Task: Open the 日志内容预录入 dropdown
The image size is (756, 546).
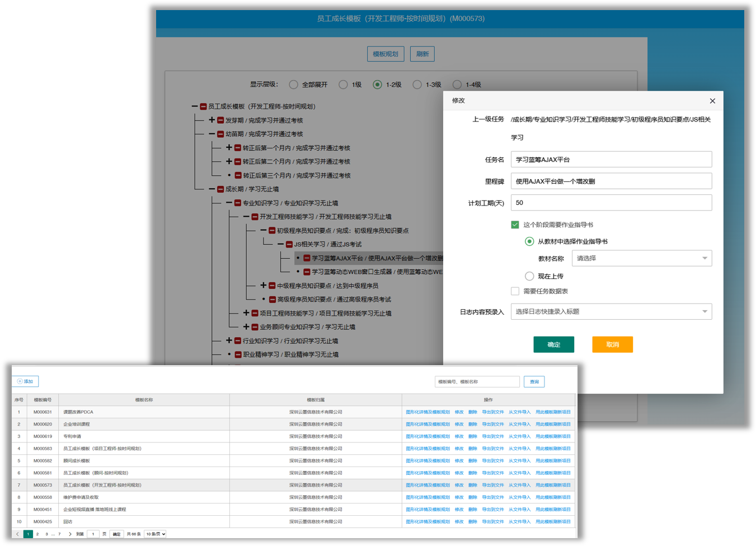Action: point(611,311)
